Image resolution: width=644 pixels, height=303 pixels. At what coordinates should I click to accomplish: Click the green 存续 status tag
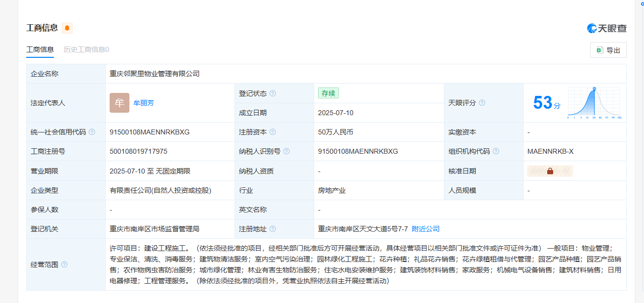pos(328,93)
